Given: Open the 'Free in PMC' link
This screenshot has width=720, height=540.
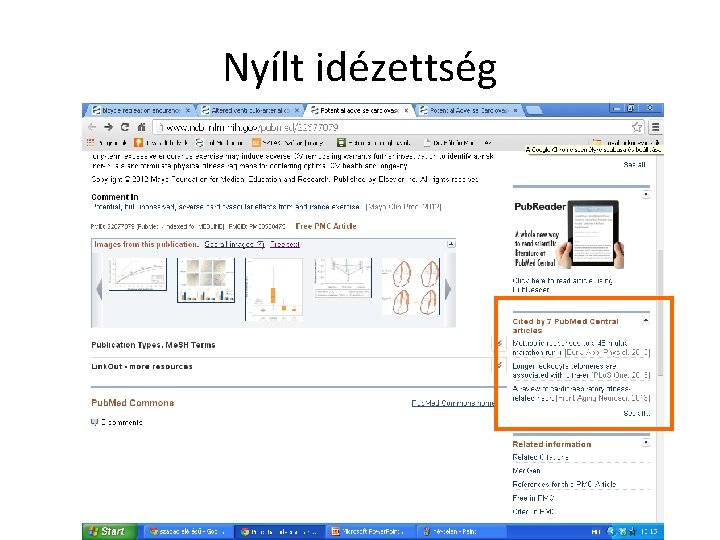Looking at the screenshot, I should point(533,498).
